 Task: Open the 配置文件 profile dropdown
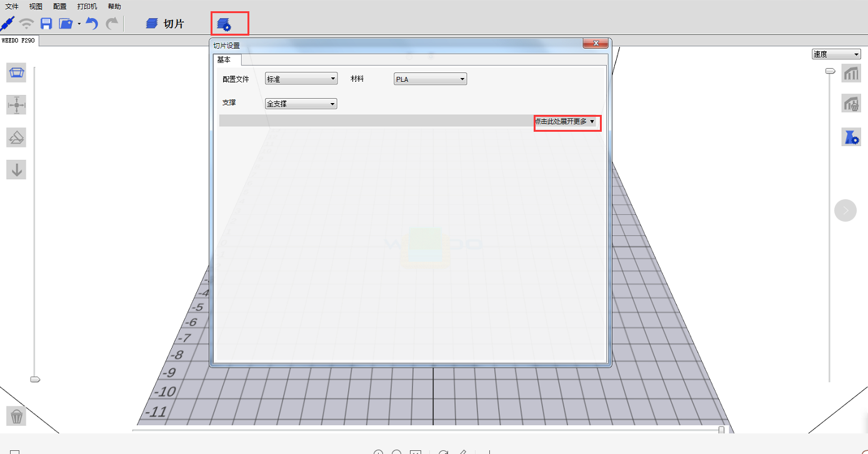point(301,79)
